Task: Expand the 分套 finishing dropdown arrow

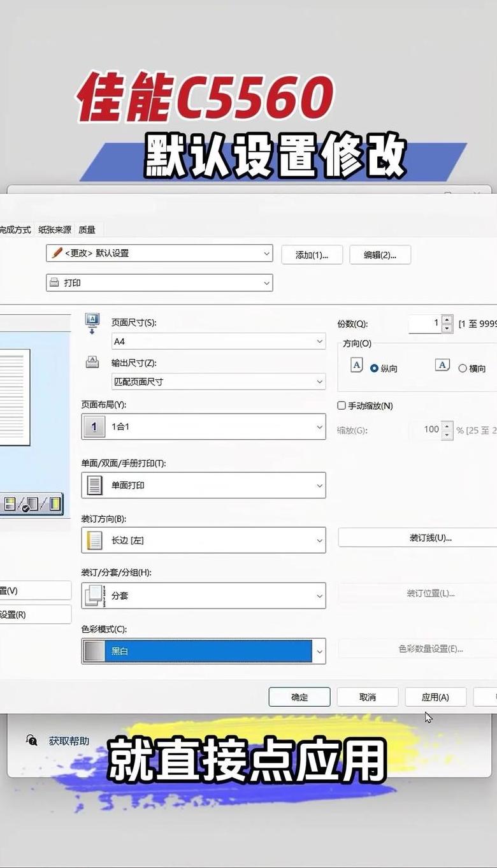Action: click(x=320, y=596)
